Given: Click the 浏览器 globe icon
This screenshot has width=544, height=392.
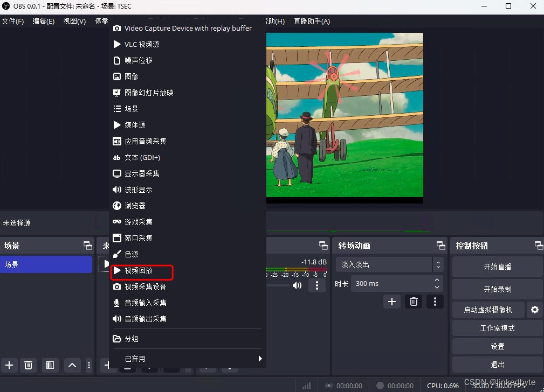Looking at the screenshot, I should (117, 206).
